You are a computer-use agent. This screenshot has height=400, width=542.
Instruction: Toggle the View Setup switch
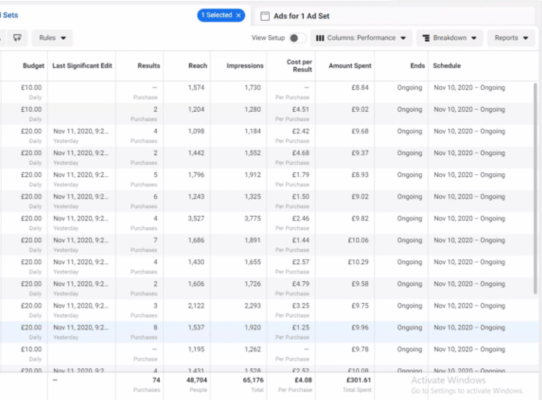click(x=297, y=38)
